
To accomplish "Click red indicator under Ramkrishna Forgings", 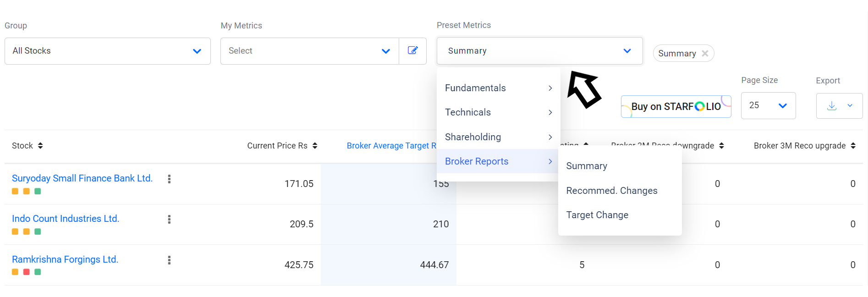I will 27,272.
